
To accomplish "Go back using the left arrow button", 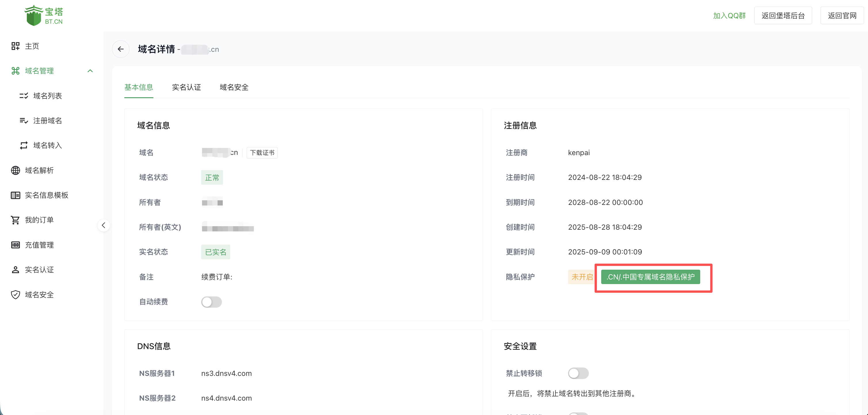I will pyautogui.click(x=120, y=49).
